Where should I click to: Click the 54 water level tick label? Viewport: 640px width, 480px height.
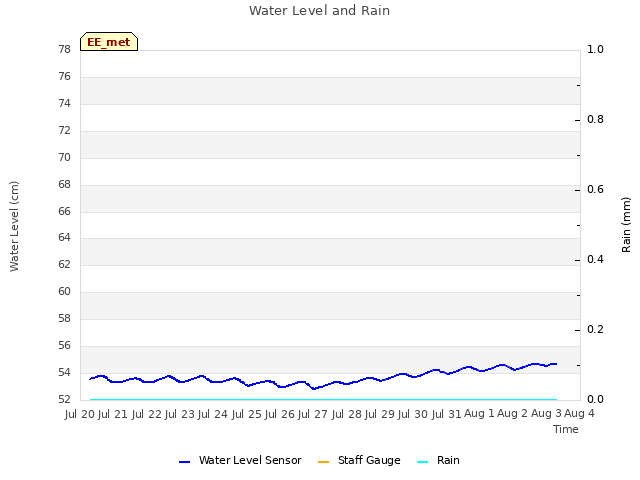tap(64, 373)
